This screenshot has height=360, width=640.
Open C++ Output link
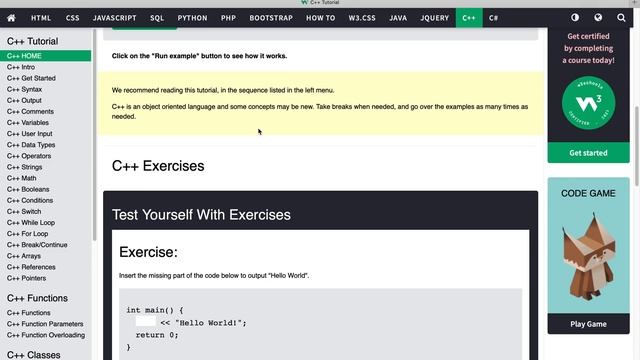pos(24,100)
